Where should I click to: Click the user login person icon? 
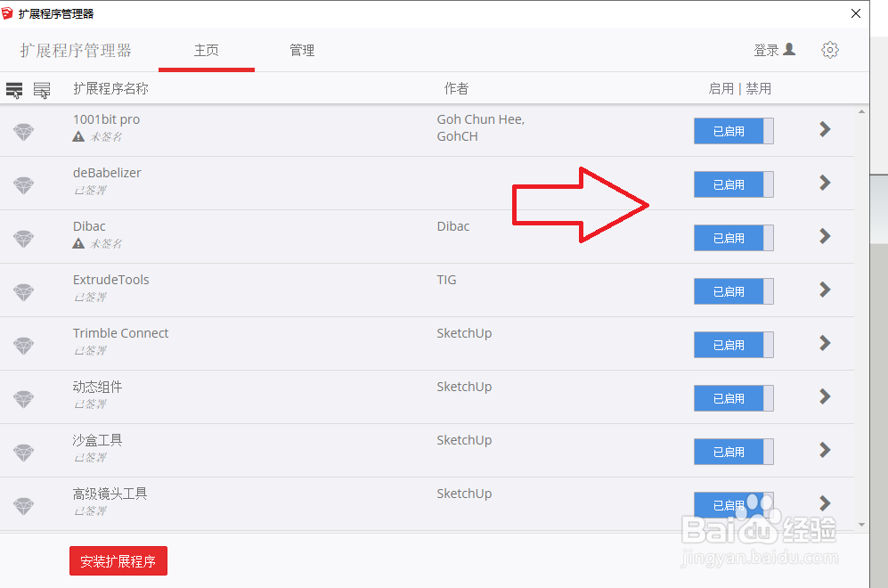point(789,49)
